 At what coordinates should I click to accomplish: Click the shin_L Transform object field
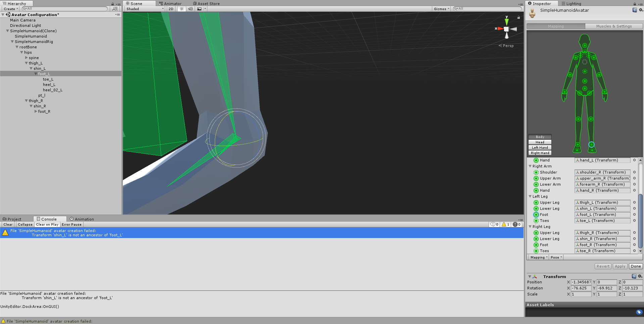tap(602, 209)
